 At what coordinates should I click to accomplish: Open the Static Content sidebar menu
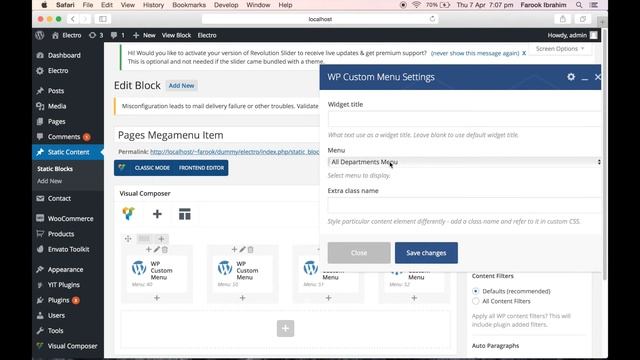68,152
